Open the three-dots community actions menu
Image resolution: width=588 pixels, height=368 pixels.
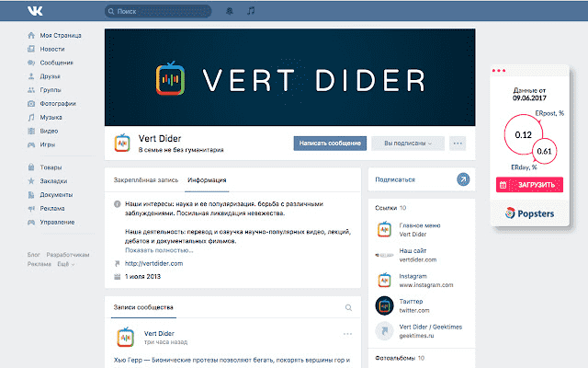pyautogui.click(x=458, y=144)
